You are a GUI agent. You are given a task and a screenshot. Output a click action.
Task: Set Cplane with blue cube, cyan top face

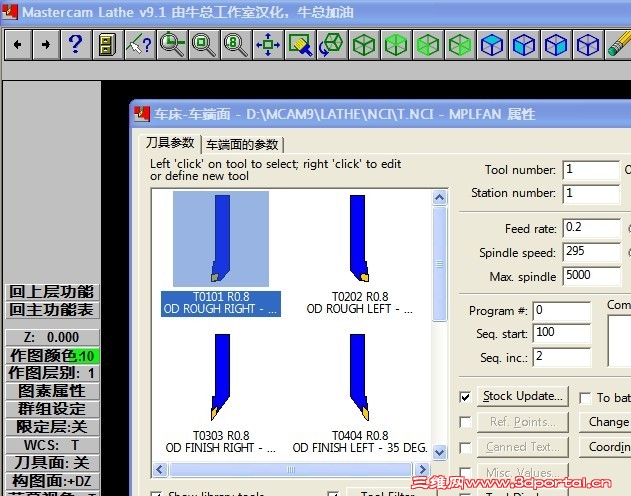point(492,44)
